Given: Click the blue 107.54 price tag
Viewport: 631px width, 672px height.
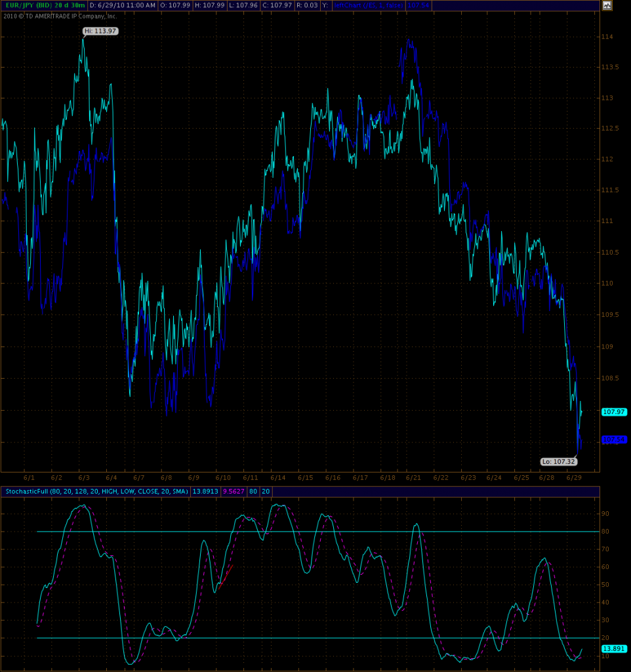Looking at the screenshot, I should coord(614,439).
